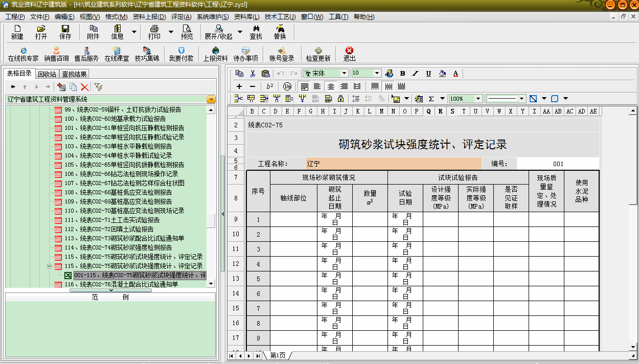Screen dimensions: 639x364
Task: Click the font color red A swatch
Action: 455,74
